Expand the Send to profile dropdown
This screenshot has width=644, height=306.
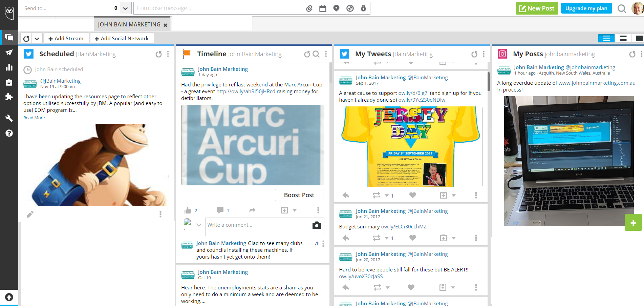click(125, 8)
